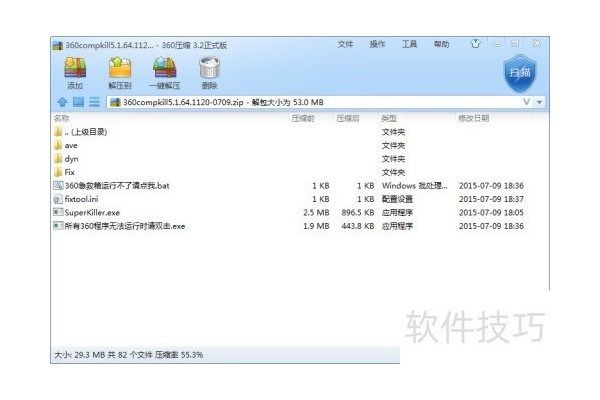Click the 删除 (Delete) trash can icon
This screenshot has height=400, width=600.
209,68
